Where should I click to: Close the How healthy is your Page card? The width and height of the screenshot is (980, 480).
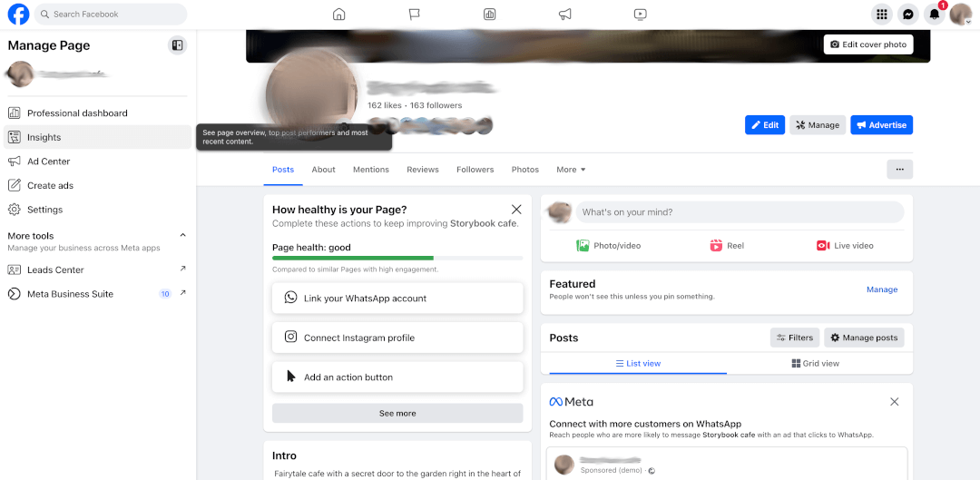516,210
